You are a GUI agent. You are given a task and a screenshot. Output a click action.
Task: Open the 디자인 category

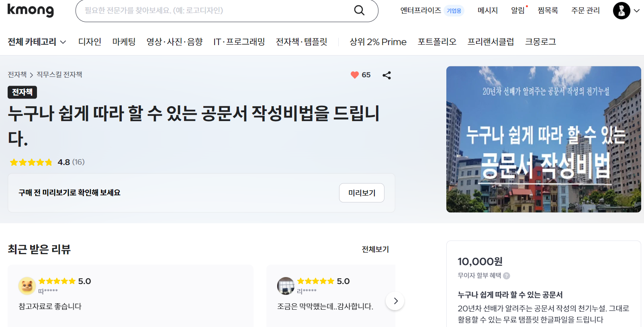click(x=90, y=42)
